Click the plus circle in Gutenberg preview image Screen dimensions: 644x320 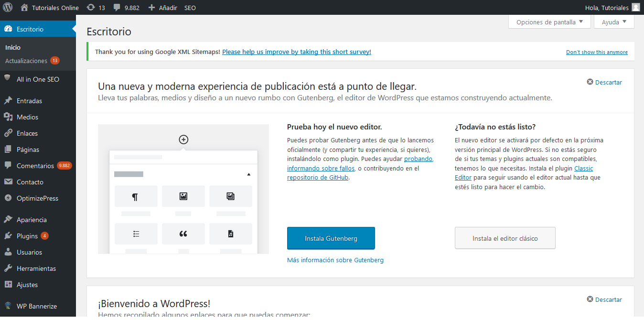pyautogui.click(x=183, y=139)
